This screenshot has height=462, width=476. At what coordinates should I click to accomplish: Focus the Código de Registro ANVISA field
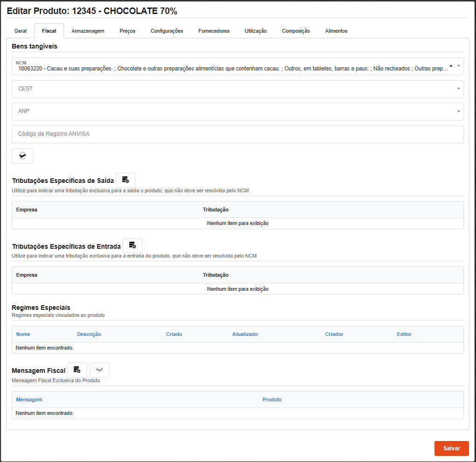pyautogui.click(x=238, y=134)
